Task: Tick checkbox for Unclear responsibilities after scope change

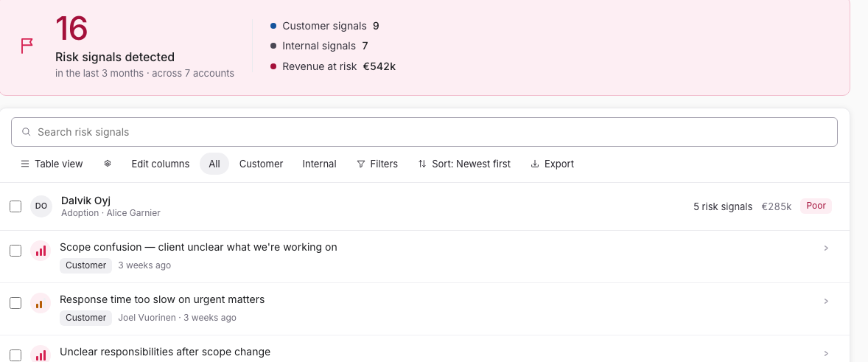Action: pyautogui.click(x=15, y=355)
